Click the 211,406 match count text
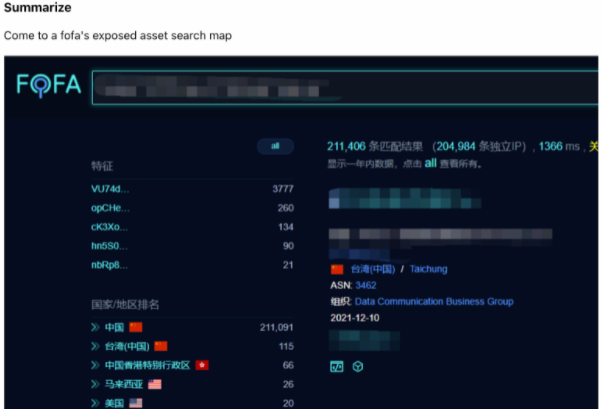Screen dimensions: 602x412 [346, 146]
